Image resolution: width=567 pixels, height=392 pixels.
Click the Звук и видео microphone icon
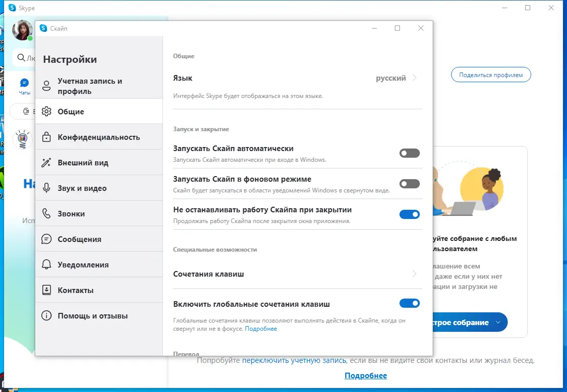pos(48,188)
